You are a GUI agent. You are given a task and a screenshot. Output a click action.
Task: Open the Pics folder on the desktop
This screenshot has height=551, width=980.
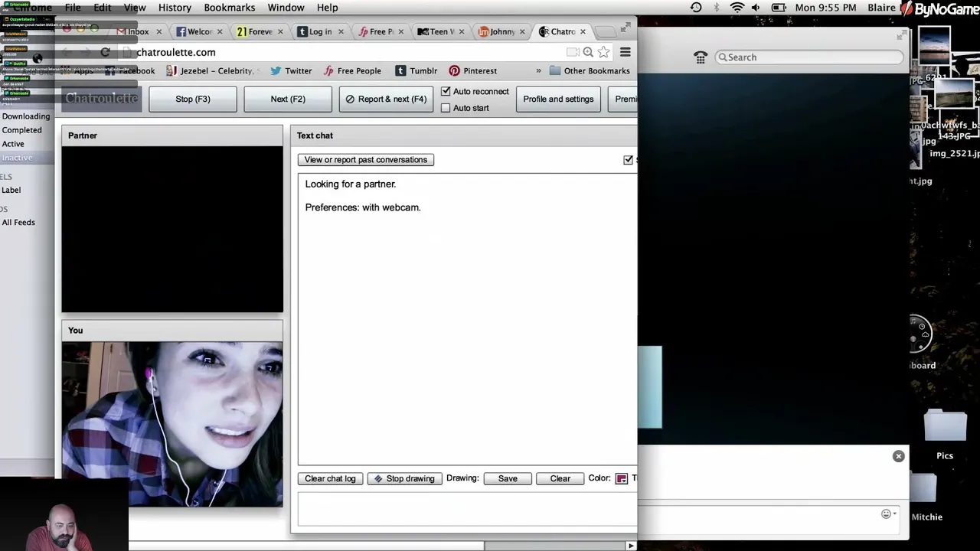pyautogui.click(x=945, y=434)
